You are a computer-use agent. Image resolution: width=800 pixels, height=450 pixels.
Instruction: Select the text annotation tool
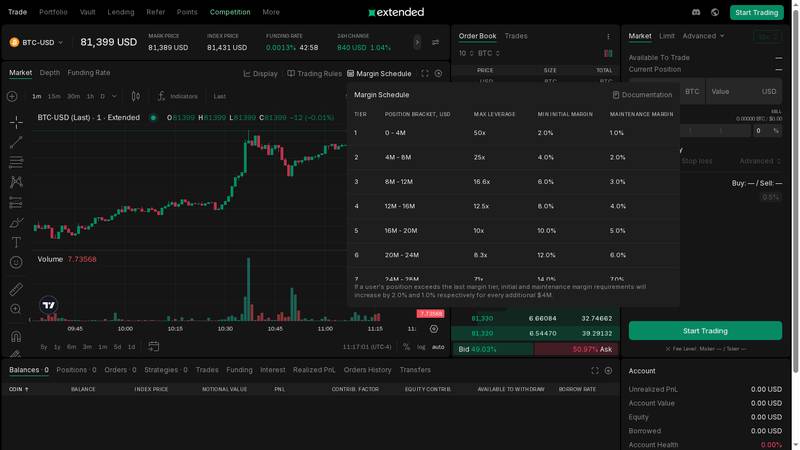pos(16,242)
